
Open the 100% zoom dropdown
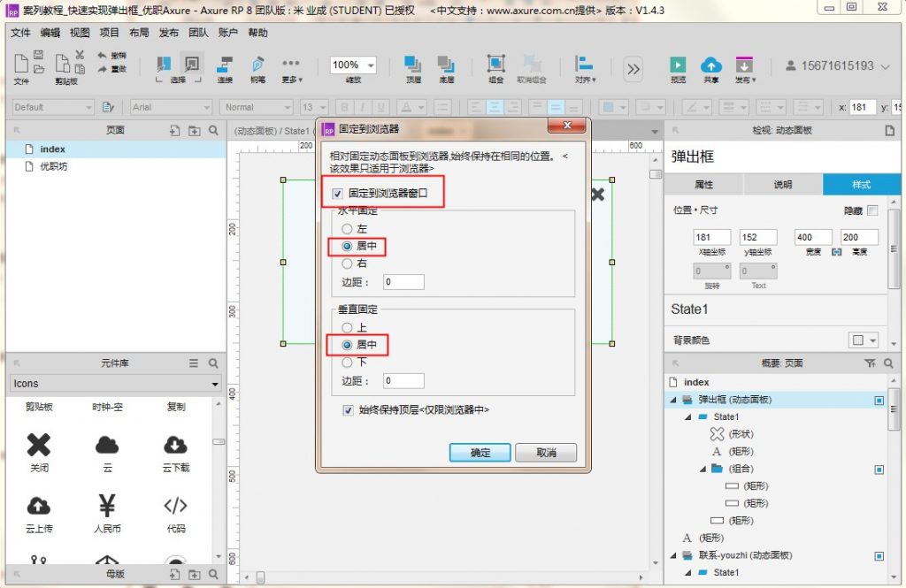[370, 65]
